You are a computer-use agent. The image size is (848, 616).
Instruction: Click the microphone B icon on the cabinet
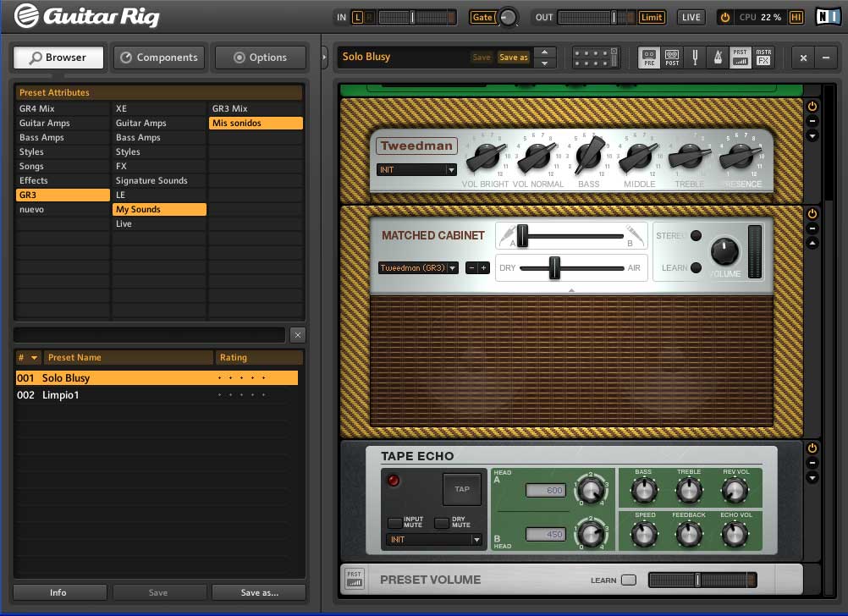click(635, 235)
